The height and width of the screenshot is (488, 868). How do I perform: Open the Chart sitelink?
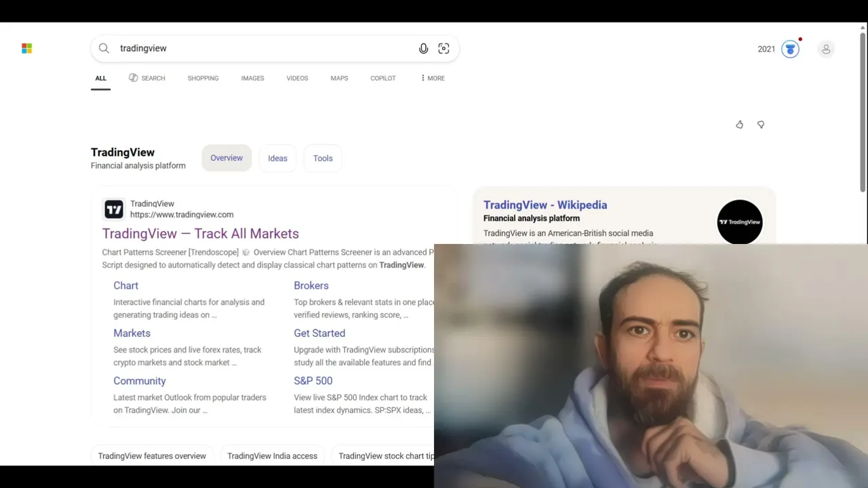pos(125,285)
